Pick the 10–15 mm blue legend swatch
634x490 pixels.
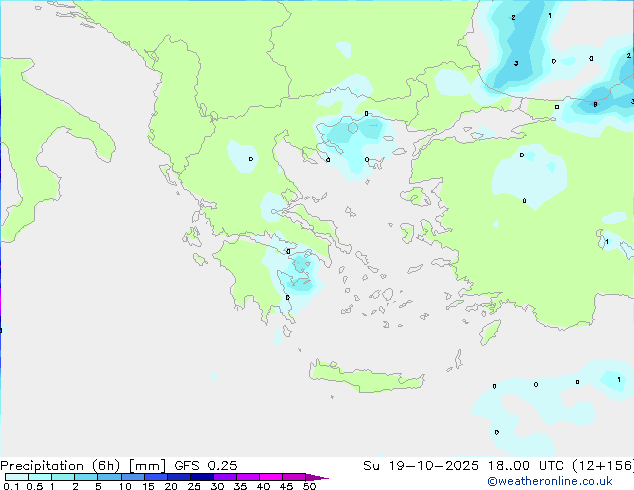pyautogui.click(x=132, y=477)
